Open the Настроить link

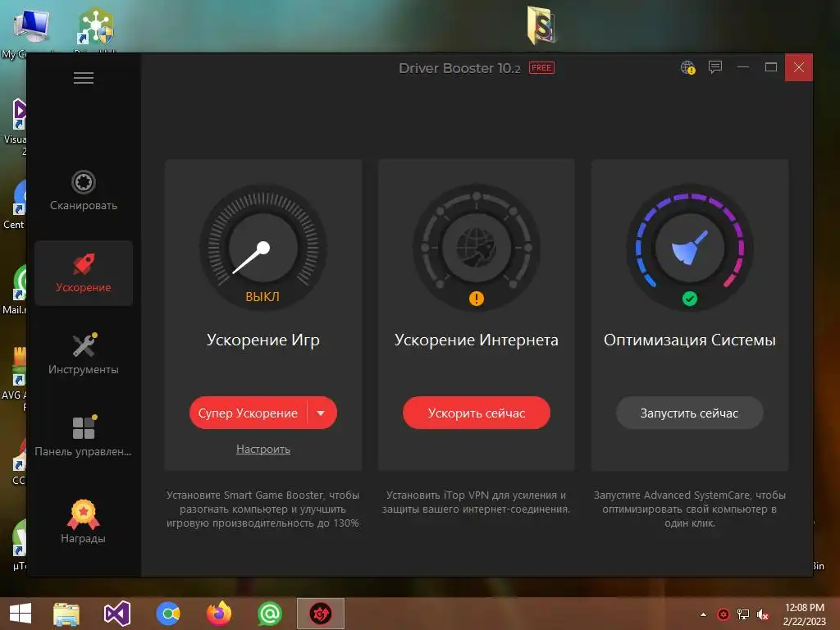point(263,450)
